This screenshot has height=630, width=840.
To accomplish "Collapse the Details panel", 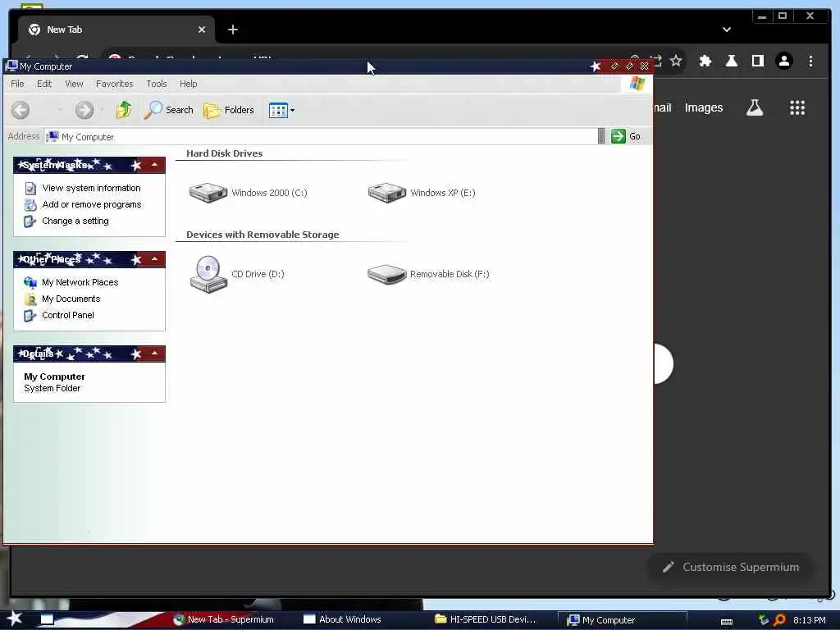I will [x=154, y=354].
